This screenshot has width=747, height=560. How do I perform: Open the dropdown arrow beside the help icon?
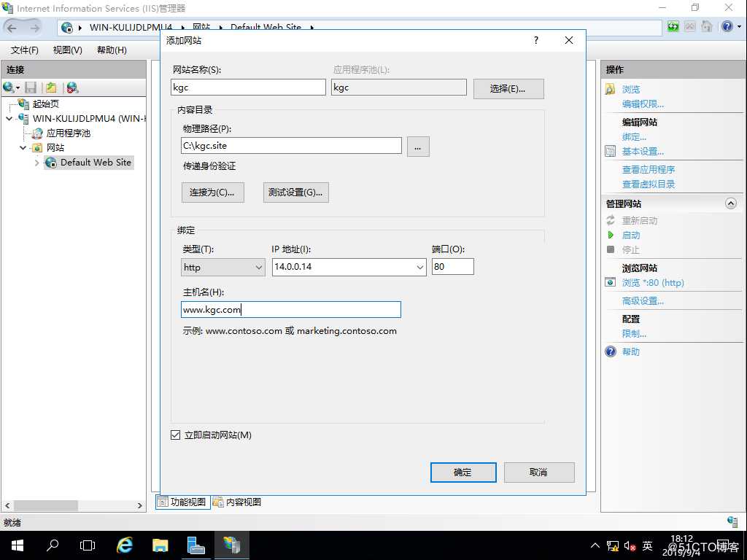(739, 27)
